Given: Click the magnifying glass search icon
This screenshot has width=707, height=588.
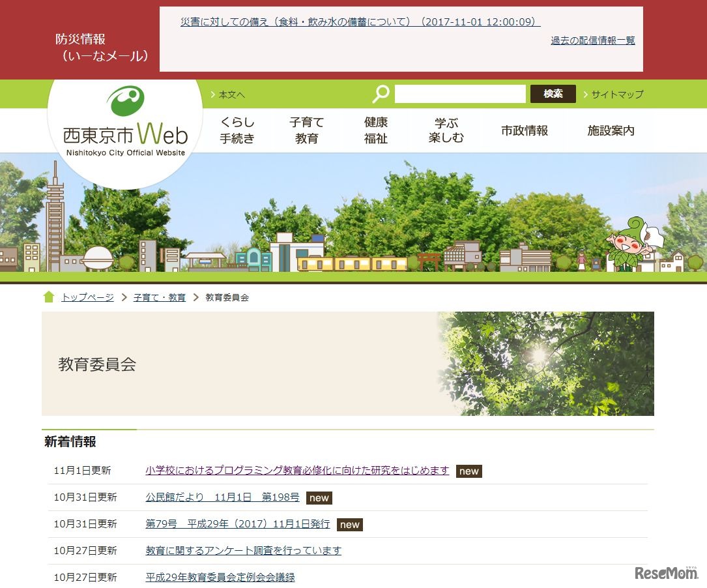Looking at the screenshot, I should [381, 94].
